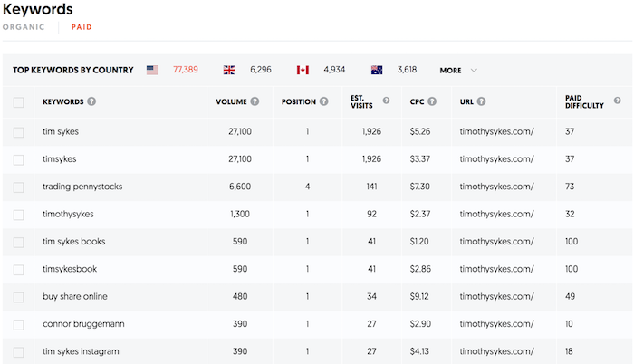Check the box for 'timsykesbook' row
Screen dimensions: 634x364
[x=19, y=270]
